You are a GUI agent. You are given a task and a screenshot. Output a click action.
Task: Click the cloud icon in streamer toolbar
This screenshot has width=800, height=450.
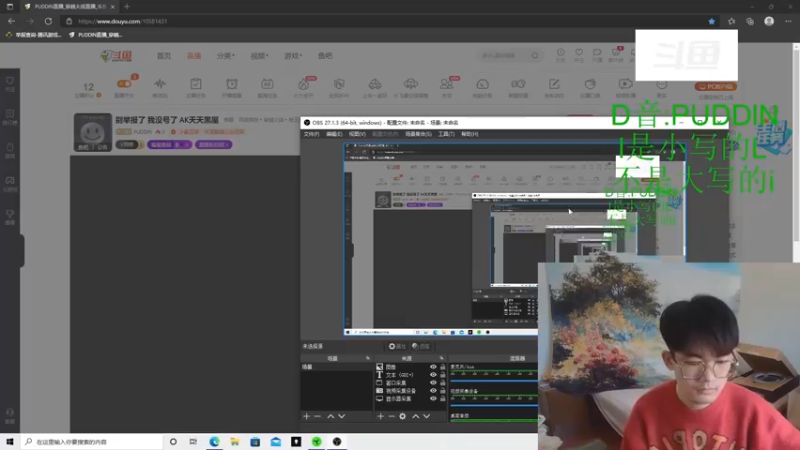click(411, 84)
